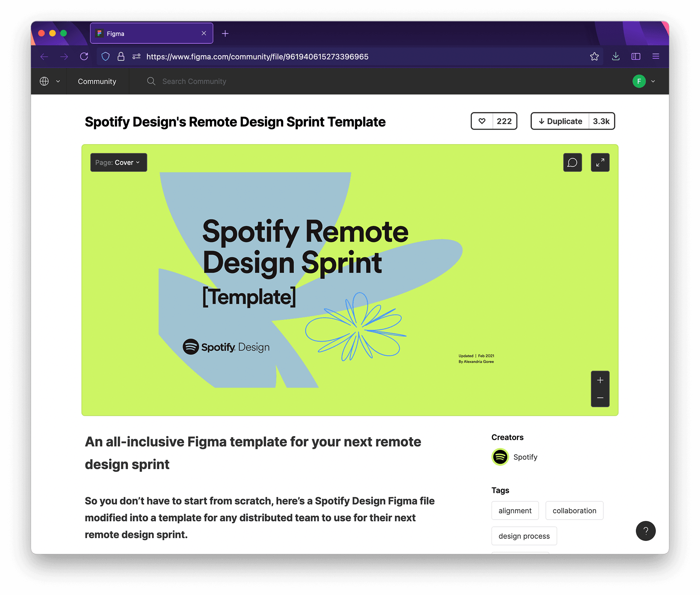The width and height of the screenshot is (700, 595).
Task: Click the 'Updated | Feb 2021' text on the cover
Action: click(x=476, y=356)
